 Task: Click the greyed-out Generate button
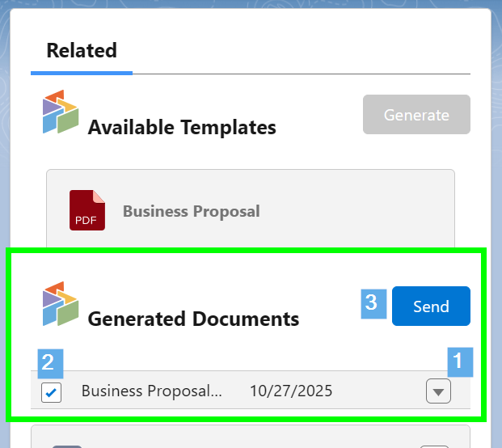[x=416, y=115]
